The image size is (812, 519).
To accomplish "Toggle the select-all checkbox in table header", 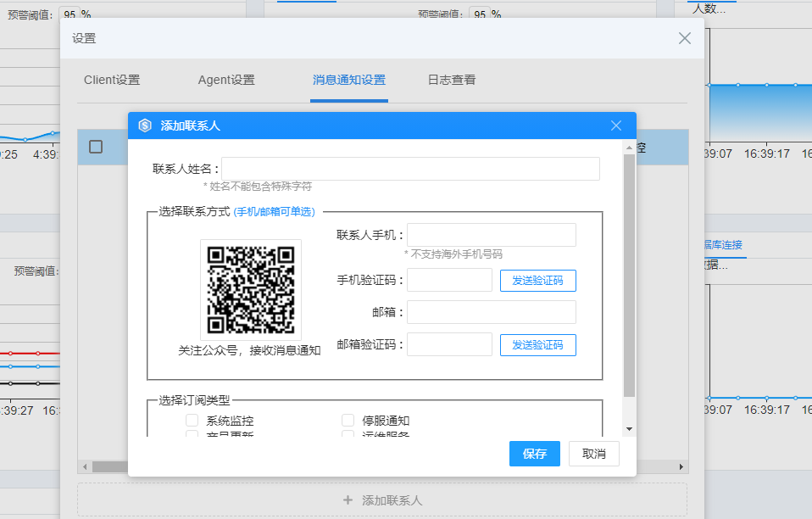I will pyautogui.click(x=96, y=147).
